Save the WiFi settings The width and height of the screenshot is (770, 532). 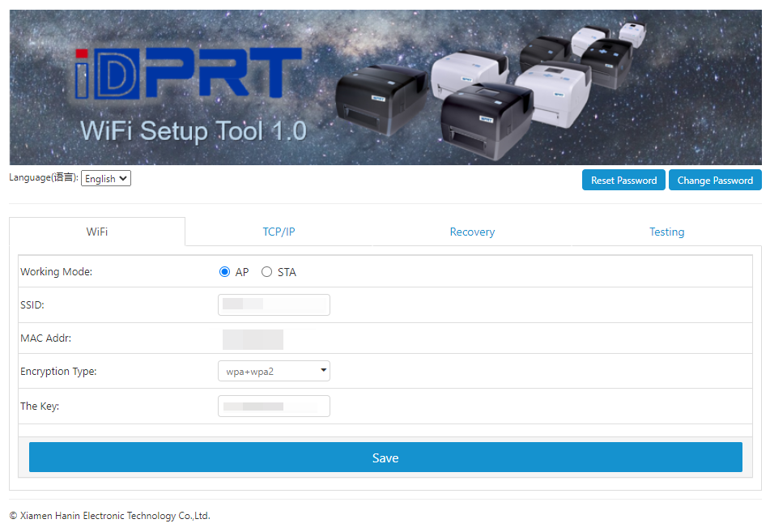pos(385,458)
